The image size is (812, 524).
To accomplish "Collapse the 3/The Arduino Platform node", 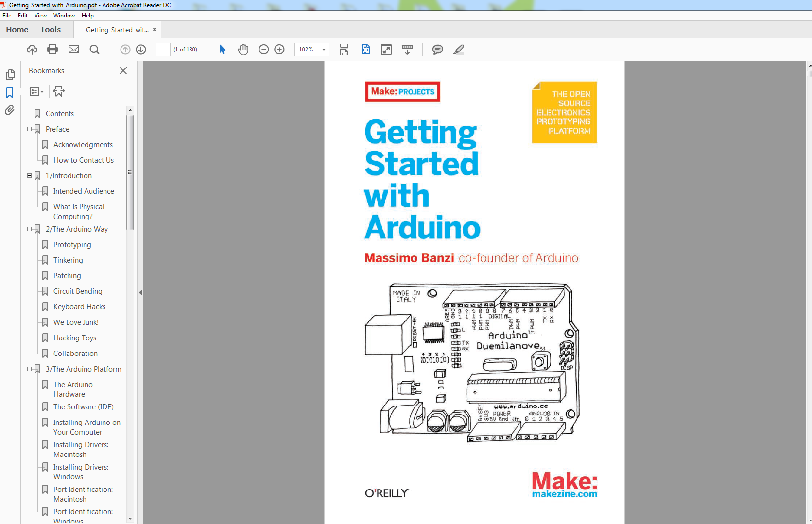I will pos(29,369).
